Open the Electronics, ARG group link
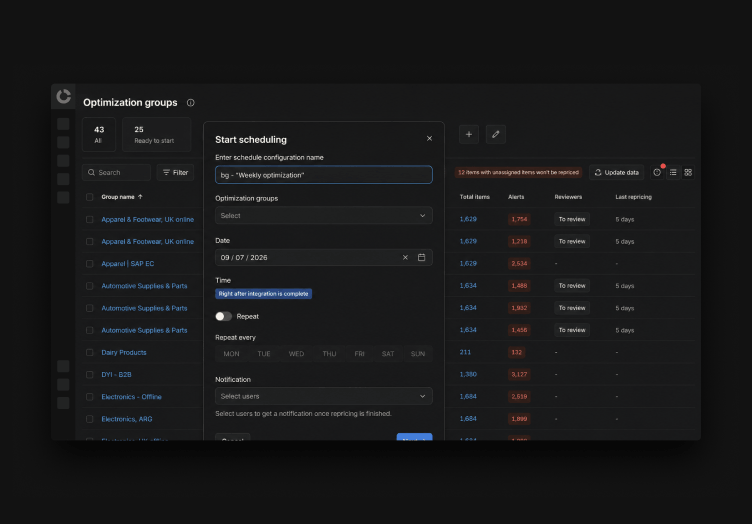This screenshot has height=524, width=752. (127, 419)
